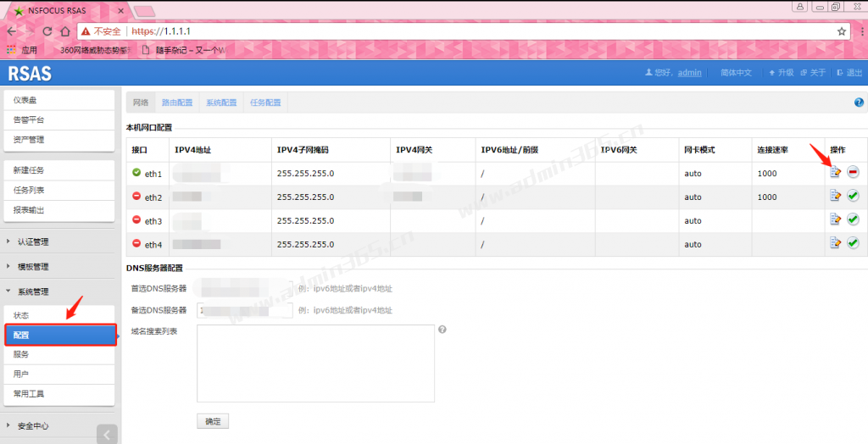The height and width of the screenshot is (444, 868).
Task: Edit the eth3 interface configuration
Action: click(x=835, y=219)
